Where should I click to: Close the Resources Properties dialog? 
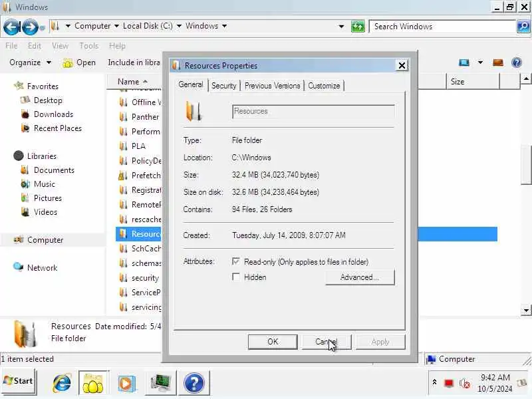(402, 65)
